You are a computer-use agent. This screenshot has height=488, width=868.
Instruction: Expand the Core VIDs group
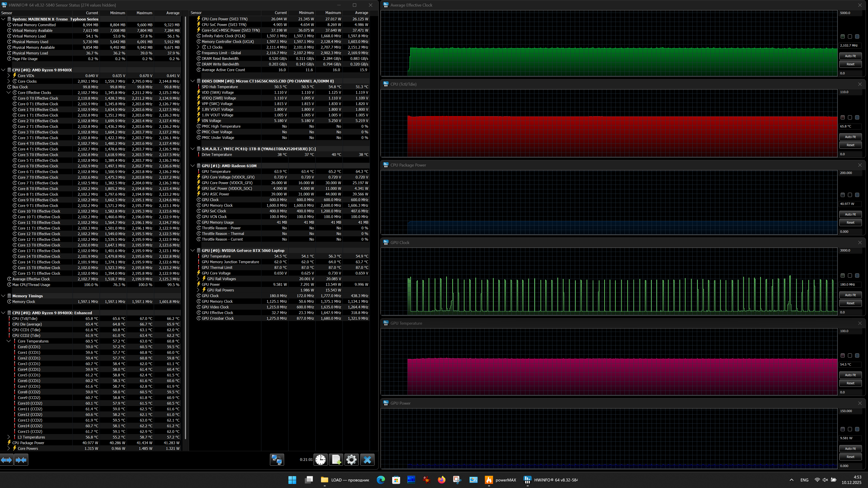[x=9, y=76]
